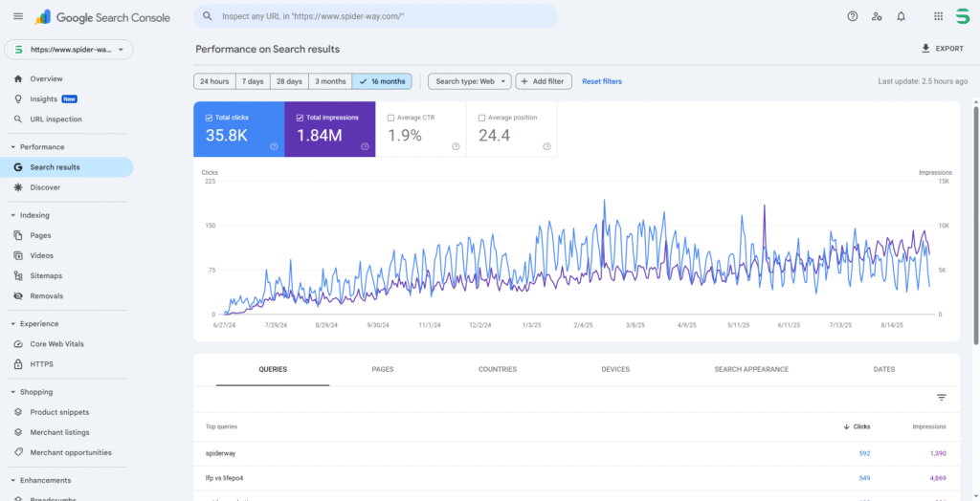Enable the Average CTR metric

coord(390,118)
